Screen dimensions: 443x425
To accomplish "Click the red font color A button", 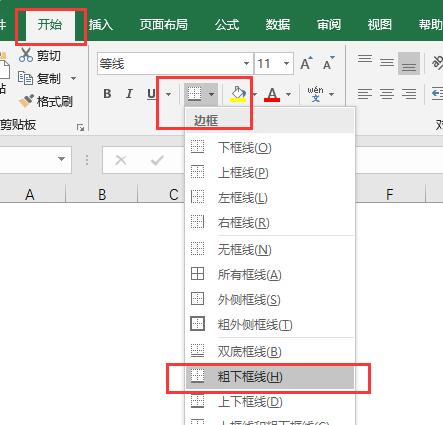I will (x=272, y=94).
